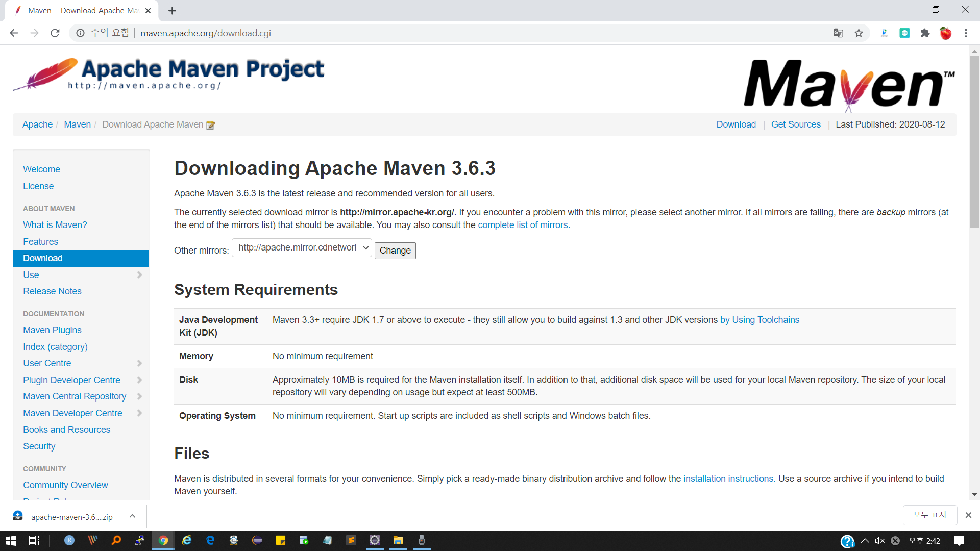Screen dimensions: 980x551
Task: Open Chrome's three-dot menu
Action: pyautogui.click(x=966, y=33)
